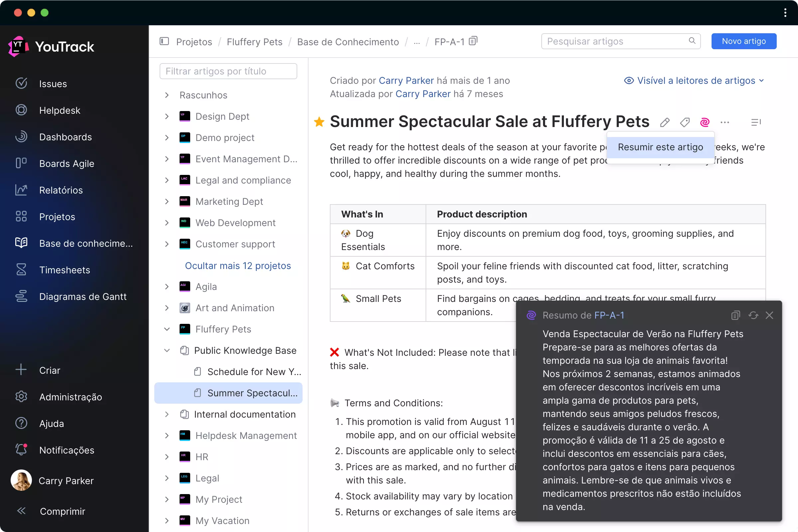Screen dimensions: 798x532
Task: Click the Novo artigo button
Action: [744, 41]
